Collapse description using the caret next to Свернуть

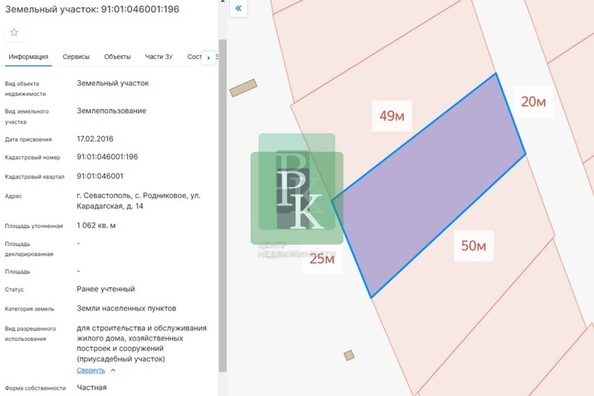tap(113, 370)
